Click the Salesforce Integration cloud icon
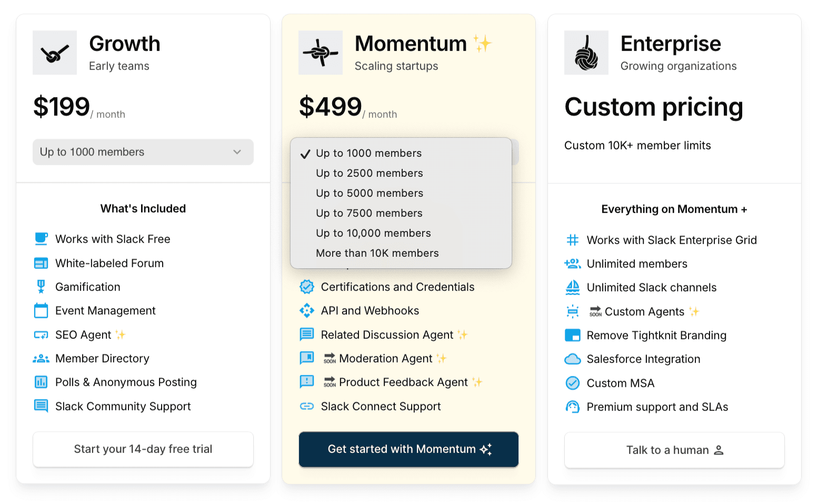Screen dimensions: 818x504 click(572, 359)
